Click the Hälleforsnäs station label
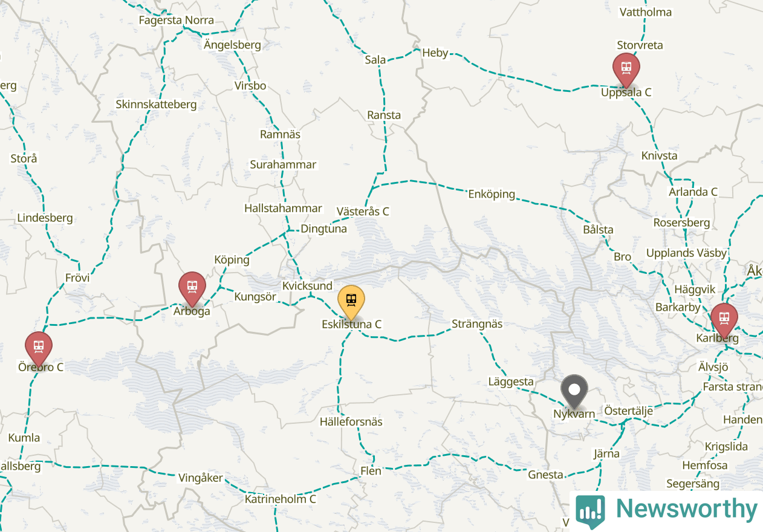The height and width of the screenshot is (532, 763). click(351, 422)
